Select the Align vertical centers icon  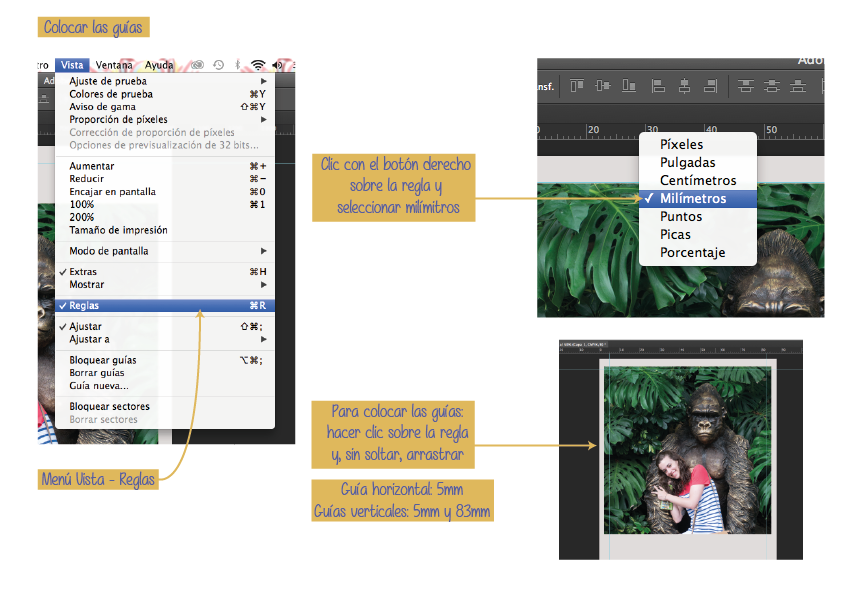[x=603, y=86]
